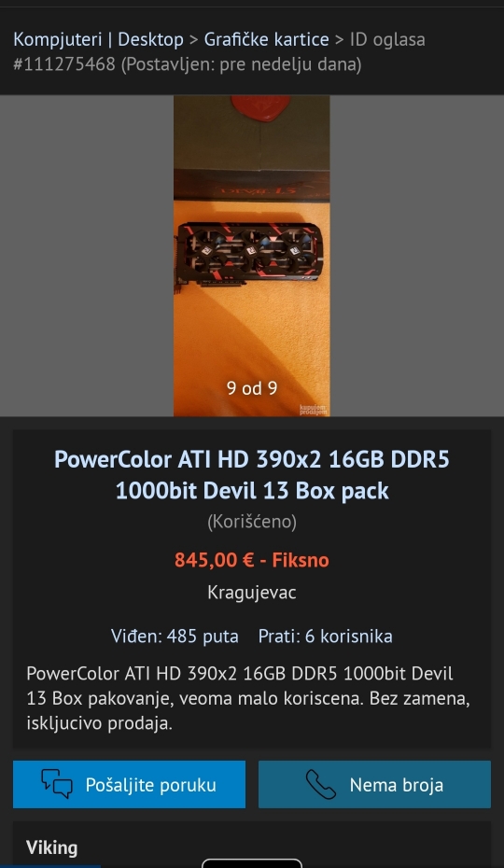Send a message via Pošaljite poruku
Viewport: 504px width, 868px height.
coord(129,784)
